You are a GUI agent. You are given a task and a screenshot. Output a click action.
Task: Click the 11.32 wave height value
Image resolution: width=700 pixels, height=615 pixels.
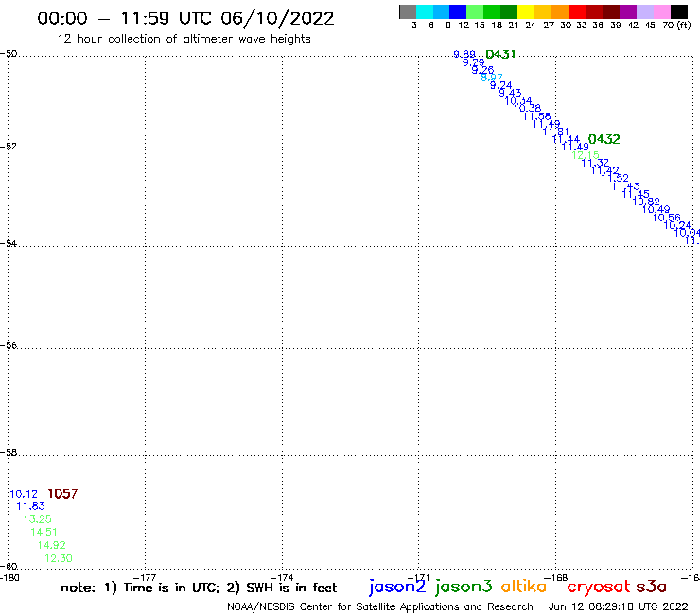[595, 163]
